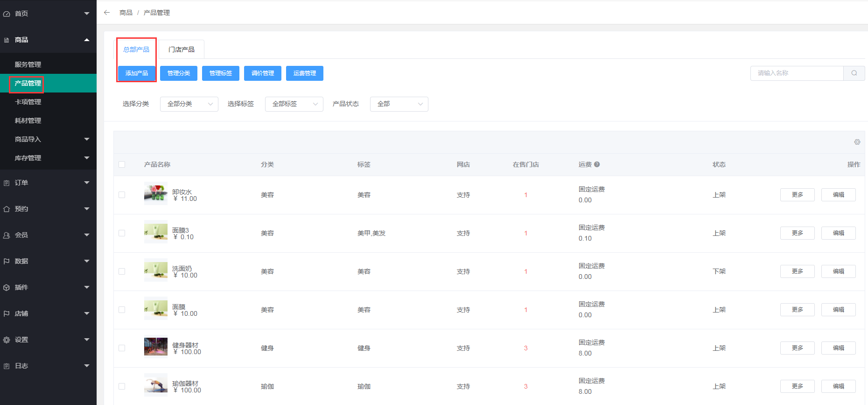Click the 瑜伽器材 product thumbnail
This screenshot has height=405, width=868.
(x=156, y=384)
